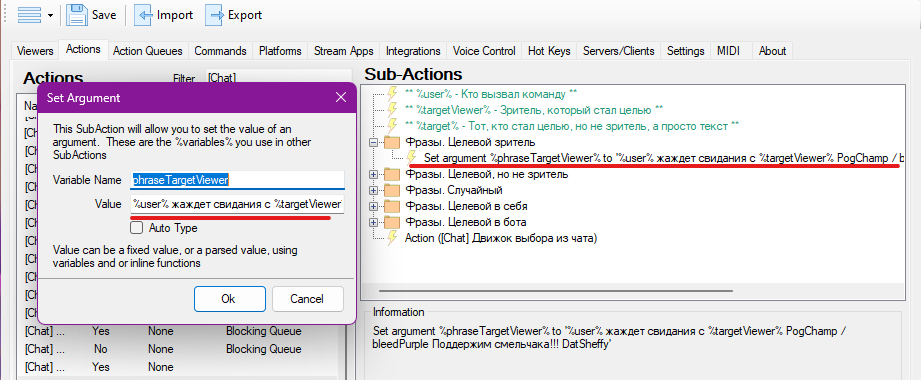
Task: Open the dropdown arrow beside the menu icon
Action: [51, 16]
